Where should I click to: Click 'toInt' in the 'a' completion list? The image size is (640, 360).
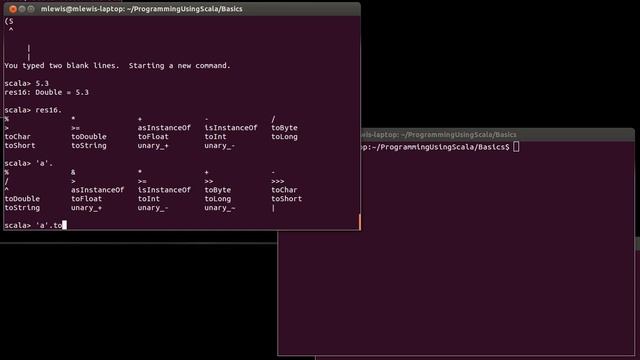pyautogui.click(x=149, y=199)
